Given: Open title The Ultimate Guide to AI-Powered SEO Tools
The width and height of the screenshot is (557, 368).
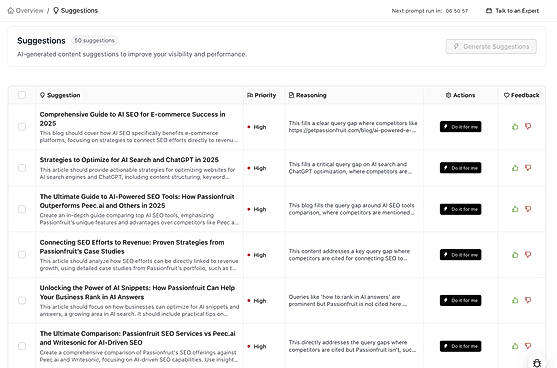Looking at the screenshot, I should click(137, 201).
